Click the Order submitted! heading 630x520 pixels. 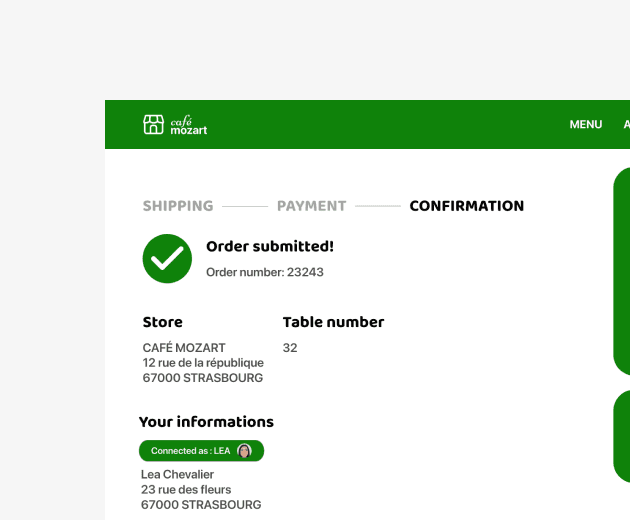pos(270,246)
